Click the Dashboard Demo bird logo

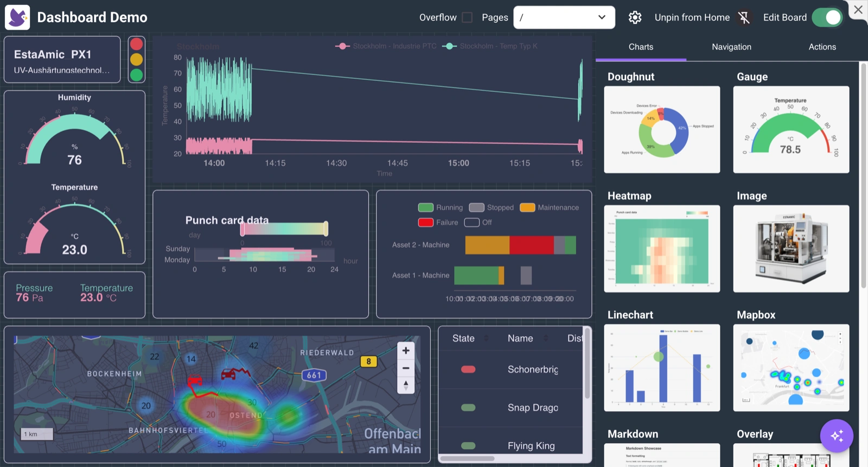click(x=17, y=17)
